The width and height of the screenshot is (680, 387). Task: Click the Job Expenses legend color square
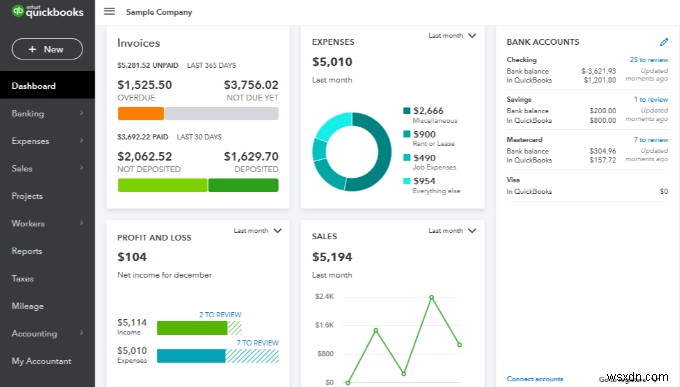407,157
